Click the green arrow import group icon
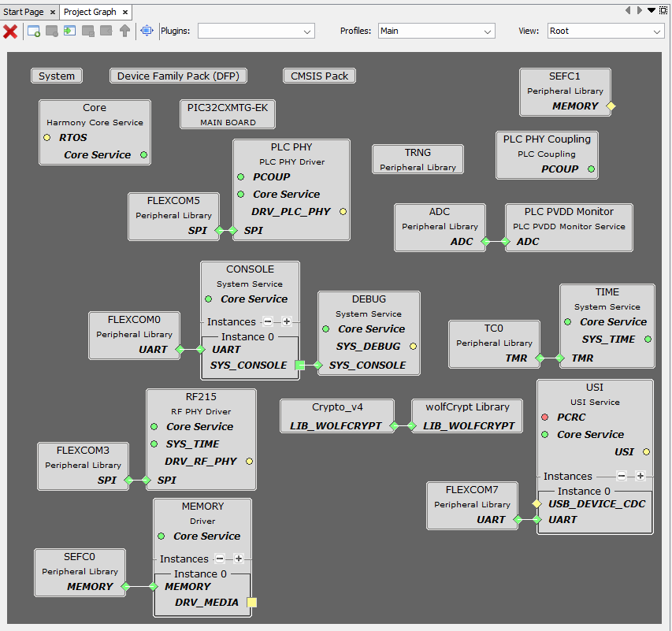672x631 pixels. [70, 32]
